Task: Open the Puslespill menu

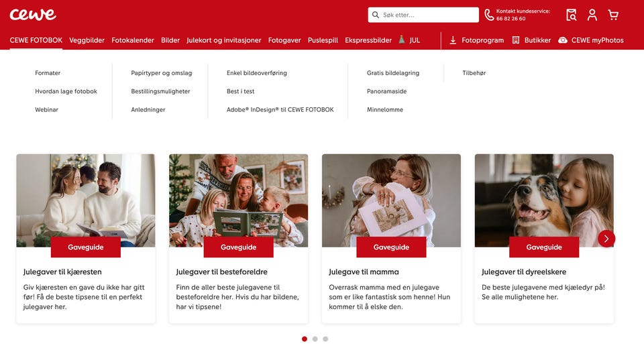Action: [x=323, y=40]
